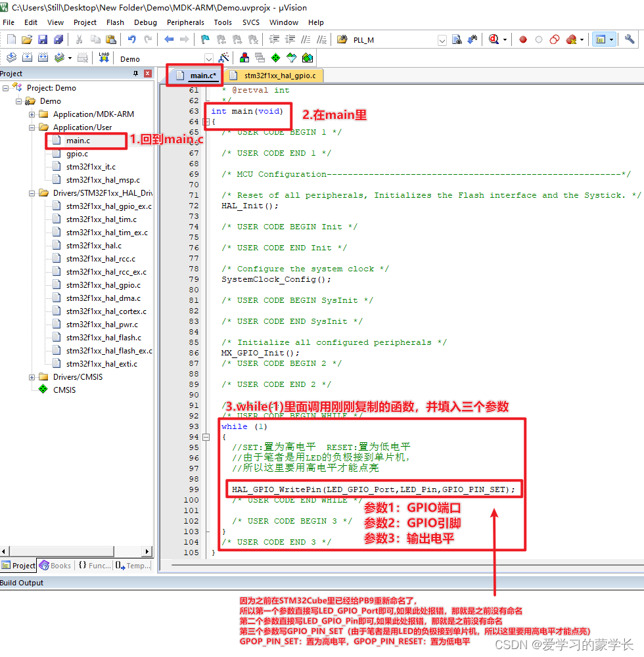Screen dimensions: 644x657
Task: Click the New file icon
Action: point(11,39)
